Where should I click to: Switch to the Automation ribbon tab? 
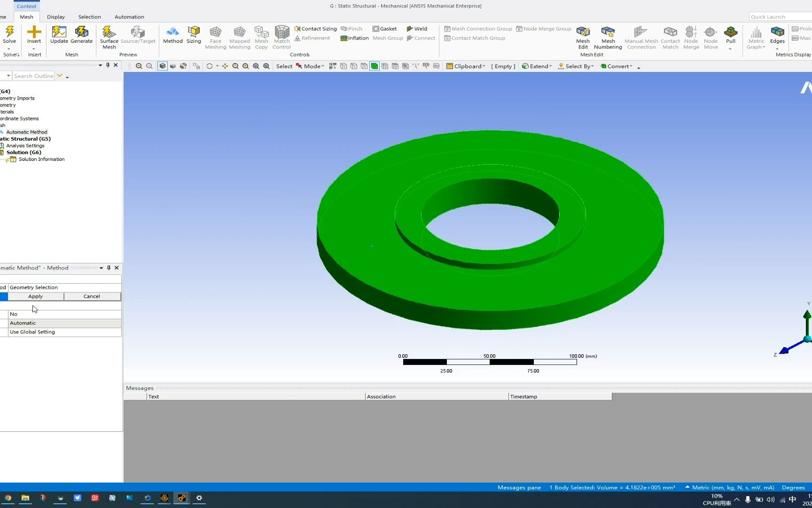(x=129, y=17)
